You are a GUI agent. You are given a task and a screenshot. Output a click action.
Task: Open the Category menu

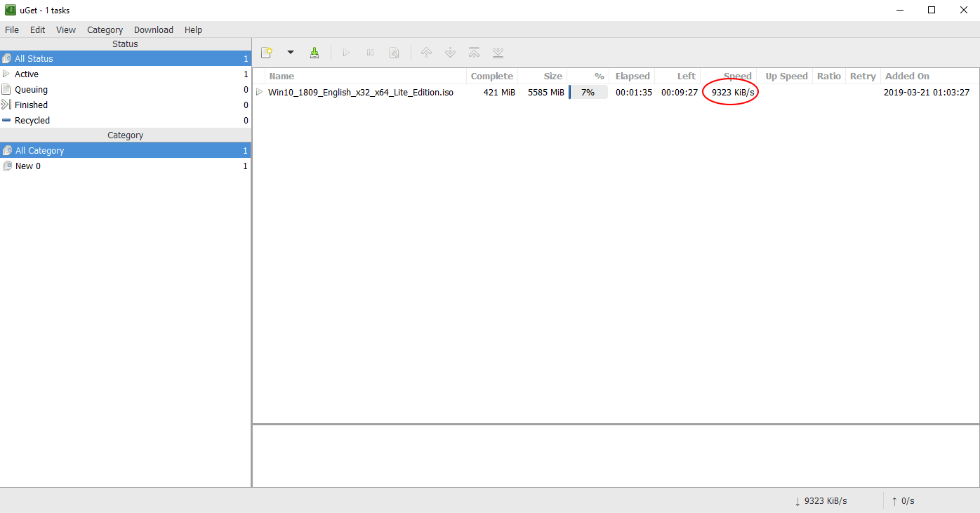(105, 30)
